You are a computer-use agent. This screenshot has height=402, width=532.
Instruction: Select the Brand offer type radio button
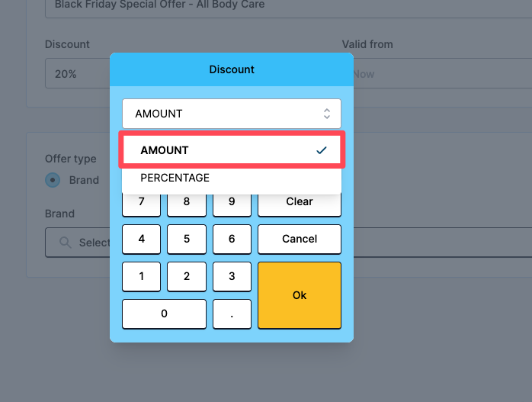click(x=53, y=180)
